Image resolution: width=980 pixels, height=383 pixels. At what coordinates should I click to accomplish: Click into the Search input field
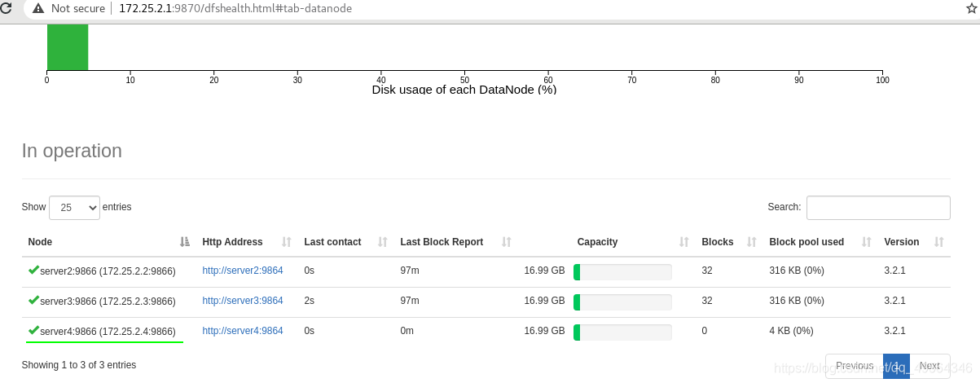click(878, 208)
